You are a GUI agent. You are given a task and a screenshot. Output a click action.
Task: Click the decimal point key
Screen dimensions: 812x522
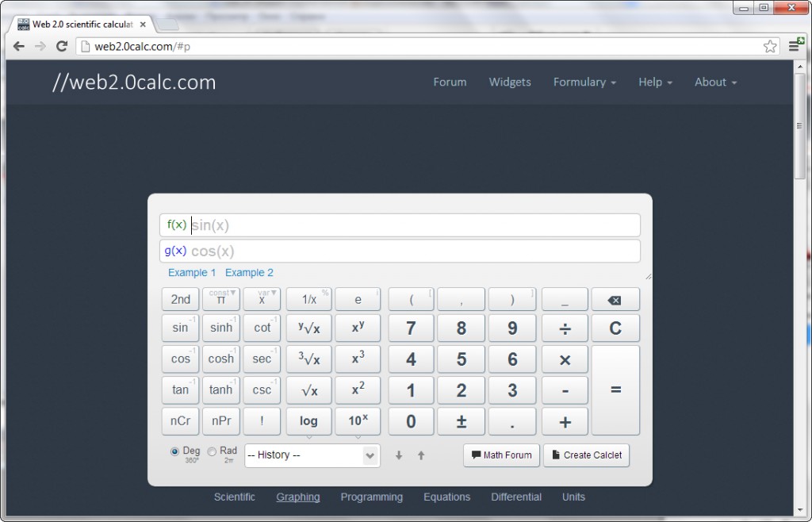tap(512, 421)
